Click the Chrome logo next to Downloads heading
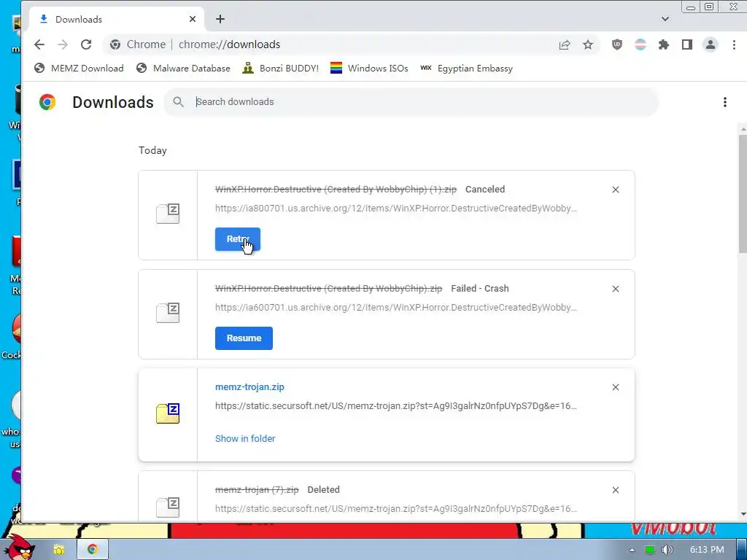 click(47, 102)
